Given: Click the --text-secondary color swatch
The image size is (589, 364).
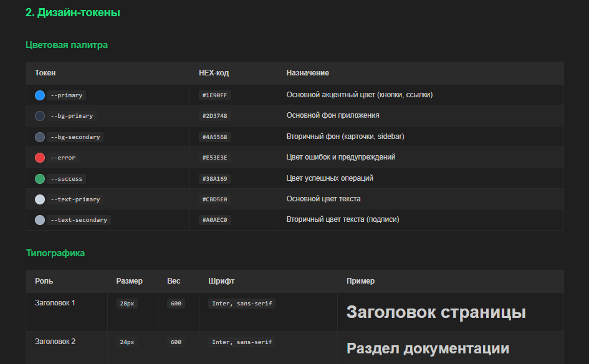Looking at the screenshot, I should pos(40,220).
